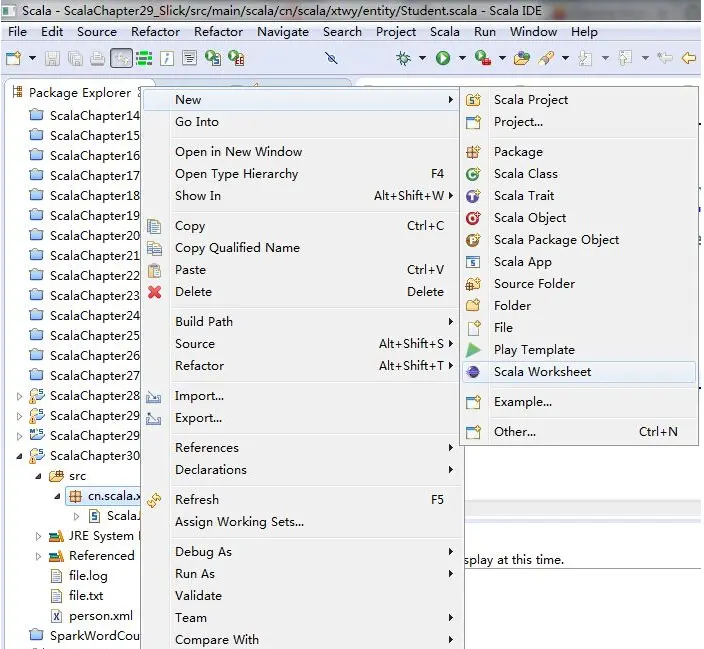Open the Run dropdown arrow
The height and width of the screenshot is (649, 704).
[x=462, y=58]
